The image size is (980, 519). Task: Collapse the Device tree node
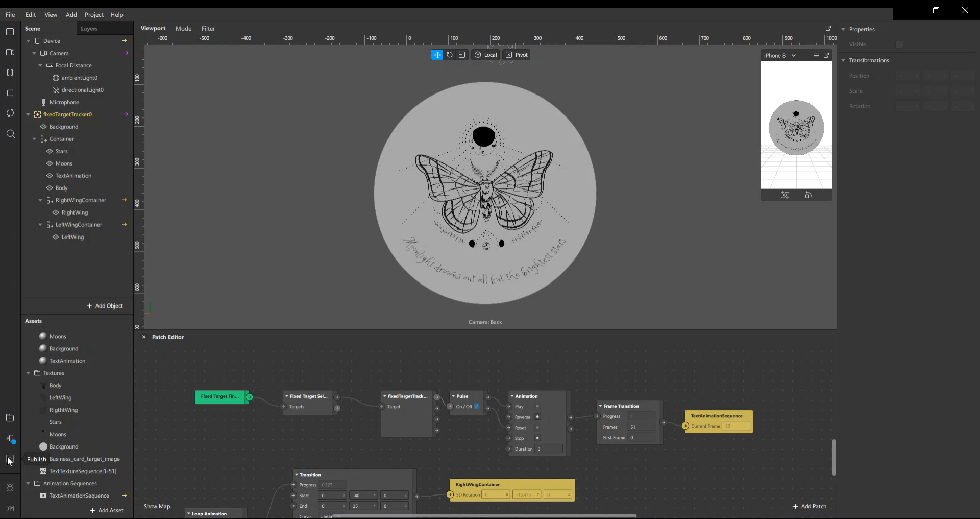(28, 41)
